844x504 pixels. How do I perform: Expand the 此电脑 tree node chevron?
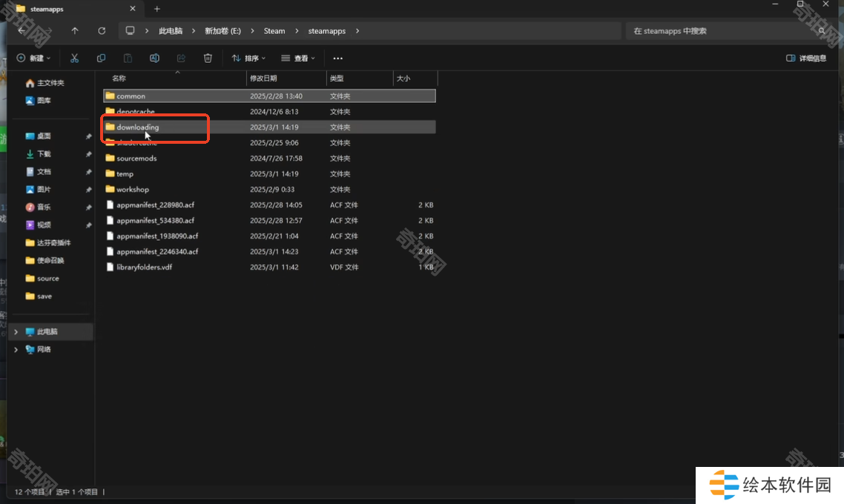pyautogui.click(x=16, y=332)
